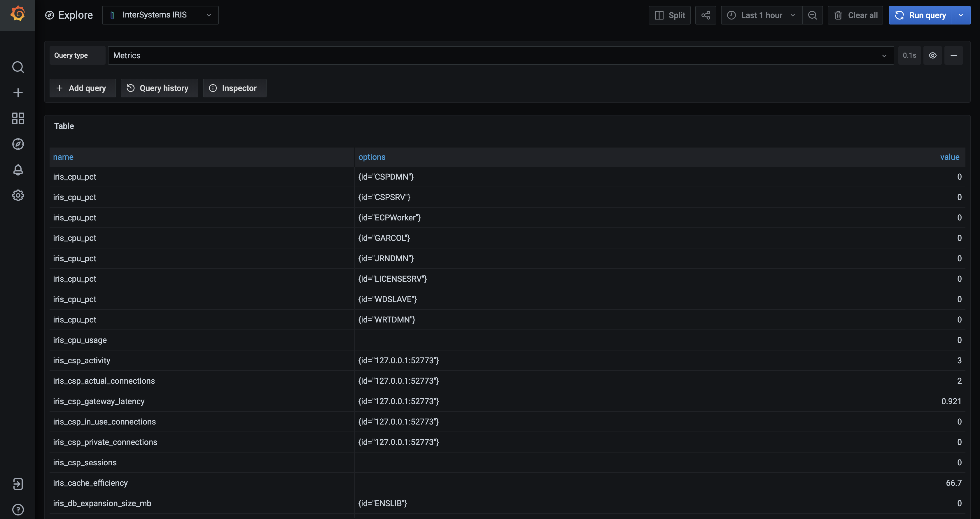Open the Help question mark icon
Viewport: 980px width, 519px height.
tap(18, 509)
